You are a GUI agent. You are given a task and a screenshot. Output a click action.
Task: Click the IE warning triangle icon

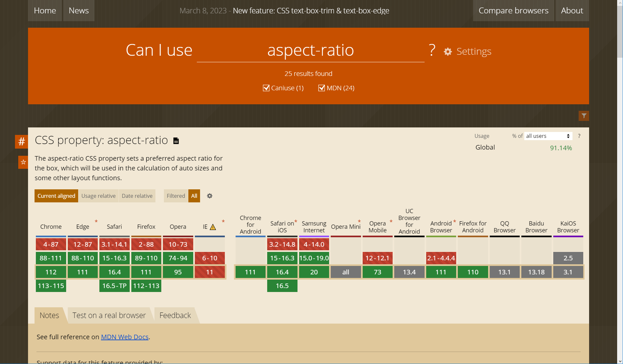tap(213, 227)
